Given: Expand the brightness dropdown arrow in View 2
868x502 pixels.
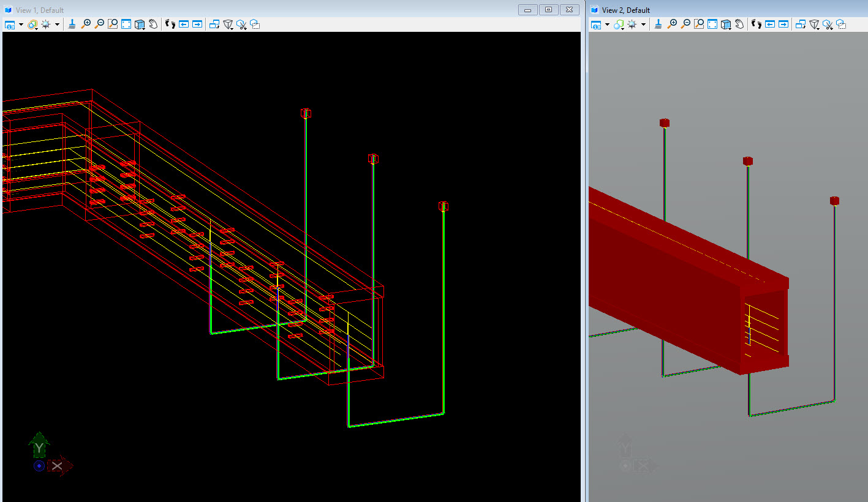Looking at the screenshot, I should (x=643, y=24).
